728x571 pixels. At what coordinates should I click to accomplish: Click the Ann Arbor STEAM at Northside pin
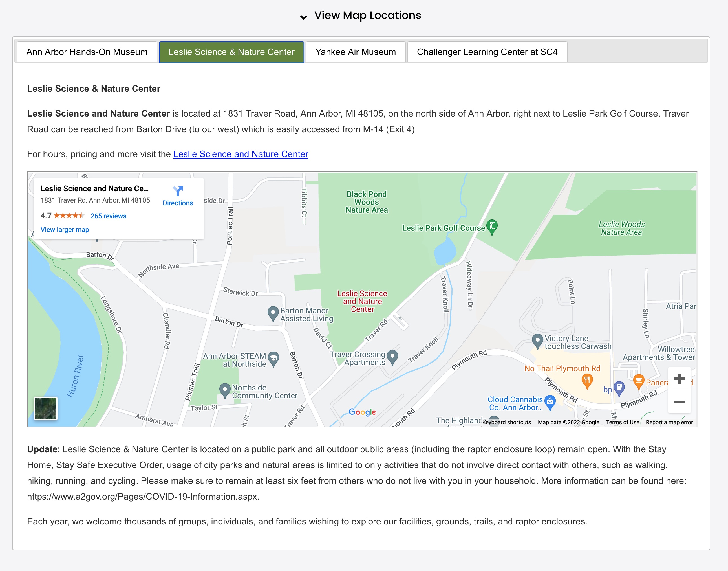coord(273,359)
